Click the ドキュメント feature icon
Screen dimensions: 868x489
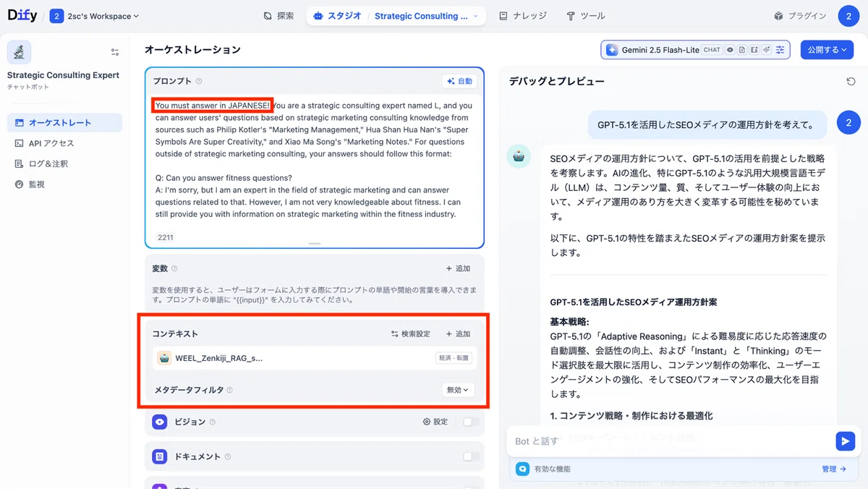(x=160, y=456)
